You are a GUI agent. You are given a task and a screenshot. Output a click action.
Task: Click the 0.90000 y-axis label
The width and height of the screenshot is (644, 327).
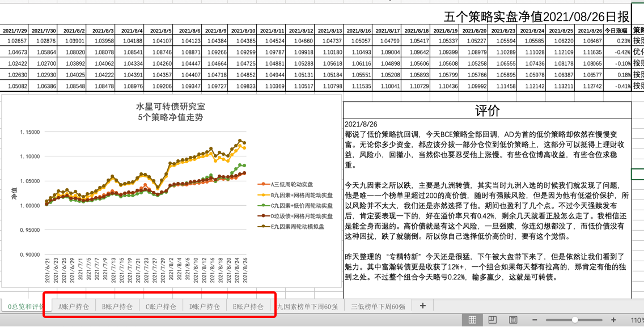pyautogui.click(x=30, y=254)
